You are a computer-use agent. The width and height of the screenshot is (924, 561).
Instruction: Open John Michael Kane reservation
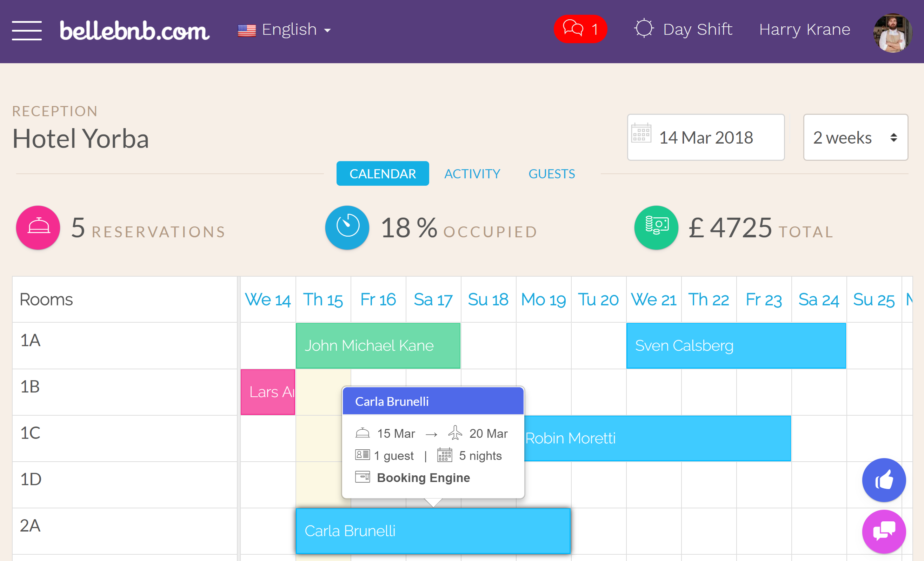(x=378, y=345)
